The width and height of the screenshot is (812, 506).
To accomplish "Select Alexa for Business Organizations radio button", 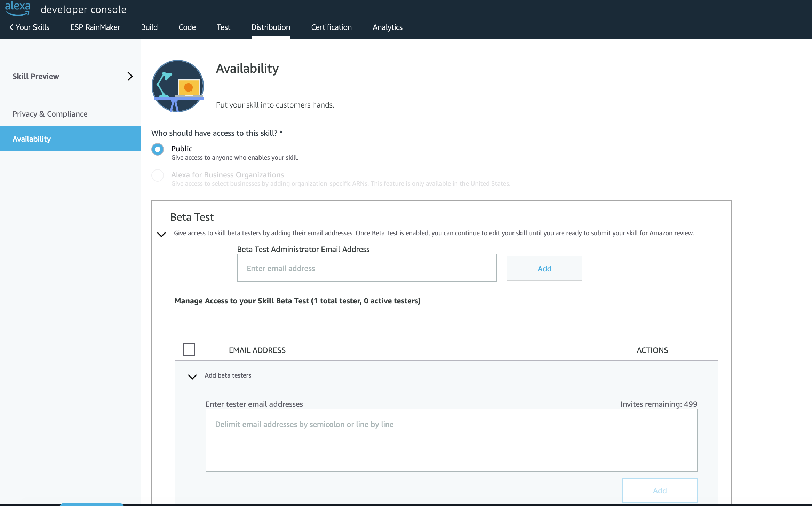I will click(158, 175).
